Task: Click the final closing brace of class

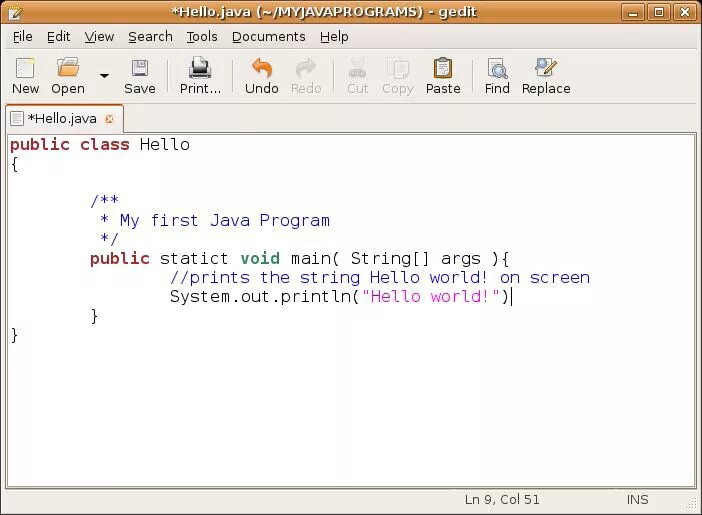Action: 14,335
